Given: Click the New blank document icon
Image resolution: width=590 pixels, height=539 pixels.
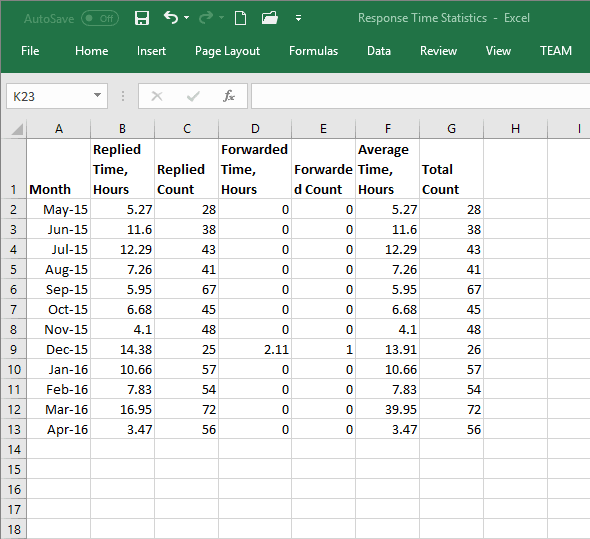Looking at the screenshot, I should click(x=240, y=18).
